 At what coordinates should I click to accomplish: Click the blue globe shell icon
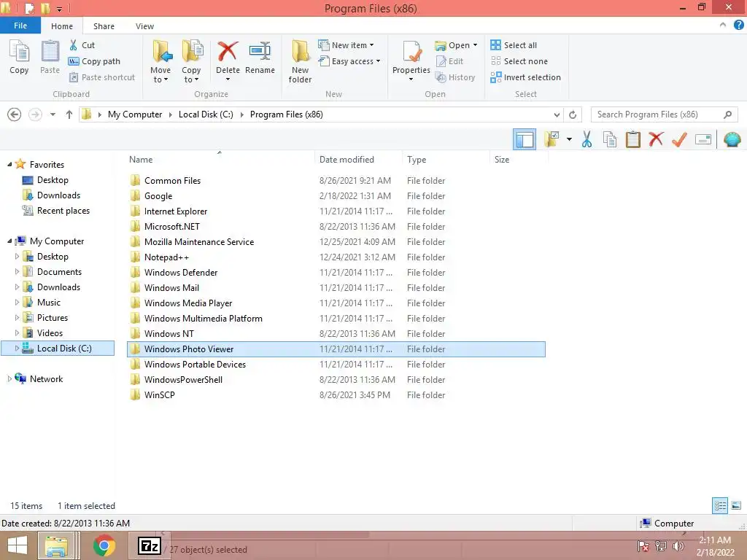point(732,139)
